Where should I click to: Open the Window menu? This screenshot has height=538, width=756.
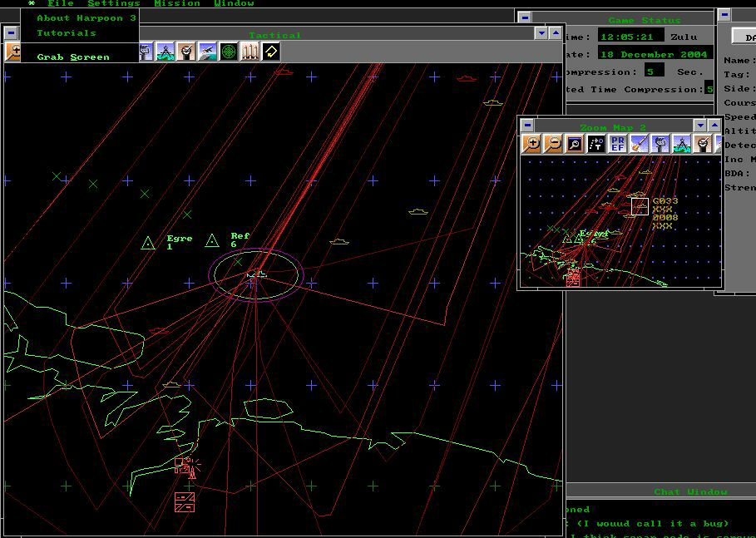[234, 3]
